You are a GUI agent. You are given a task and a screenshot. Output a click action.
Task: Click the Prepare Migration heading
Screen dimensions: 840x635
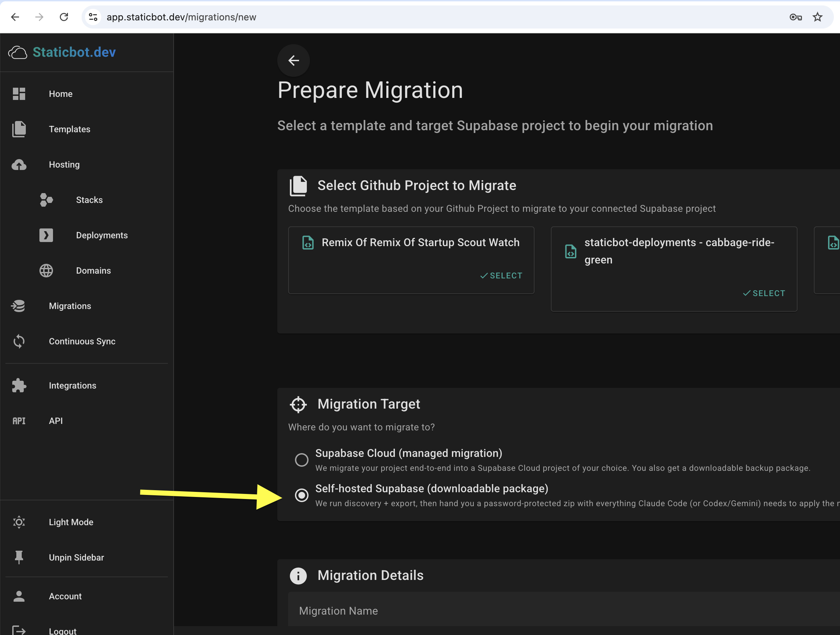pos(370,90)
